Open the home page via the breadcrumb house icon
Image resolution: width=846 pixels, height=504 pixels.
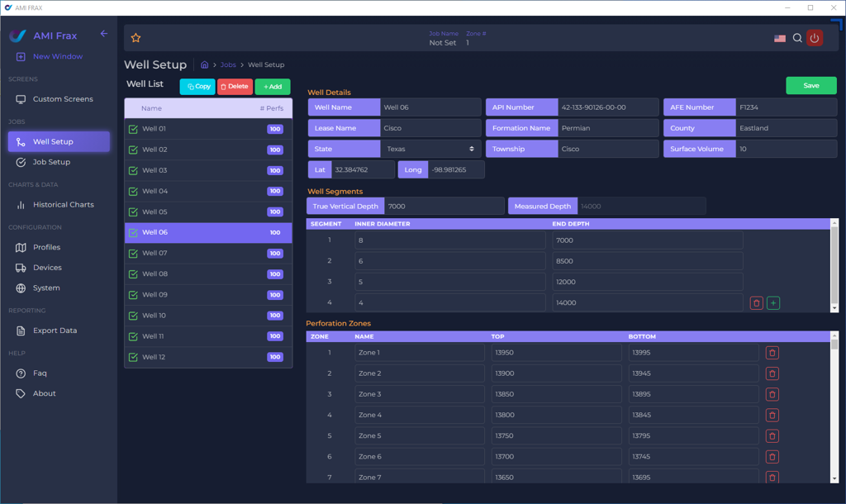coord(204,64)
